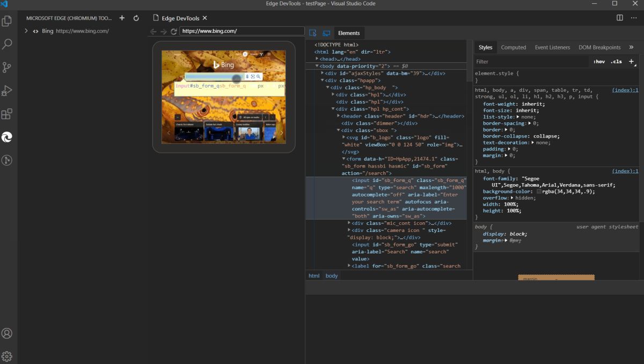Open the Event Listeners tab
644x364 pixels.
point(552,47)
